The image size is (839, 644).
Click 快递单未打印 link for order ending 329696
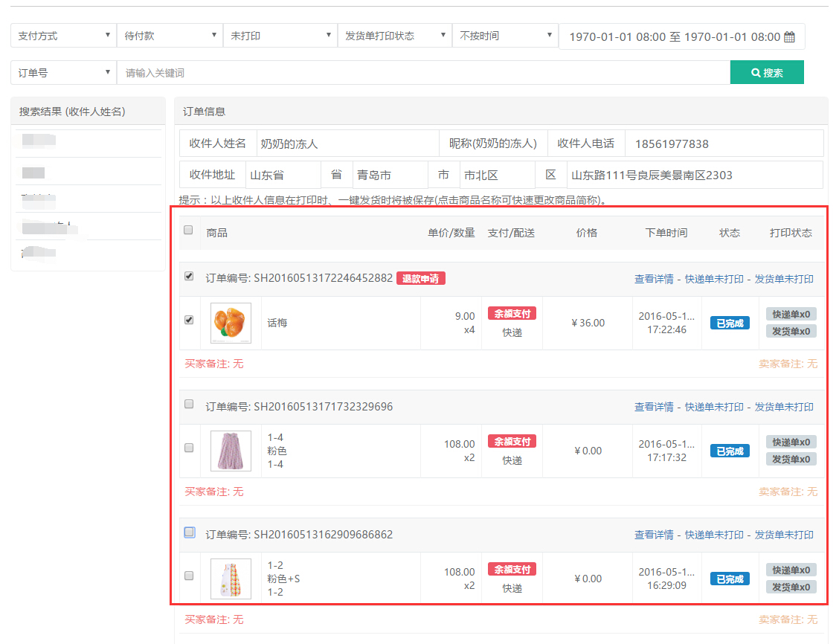click(x=714, y=408)
